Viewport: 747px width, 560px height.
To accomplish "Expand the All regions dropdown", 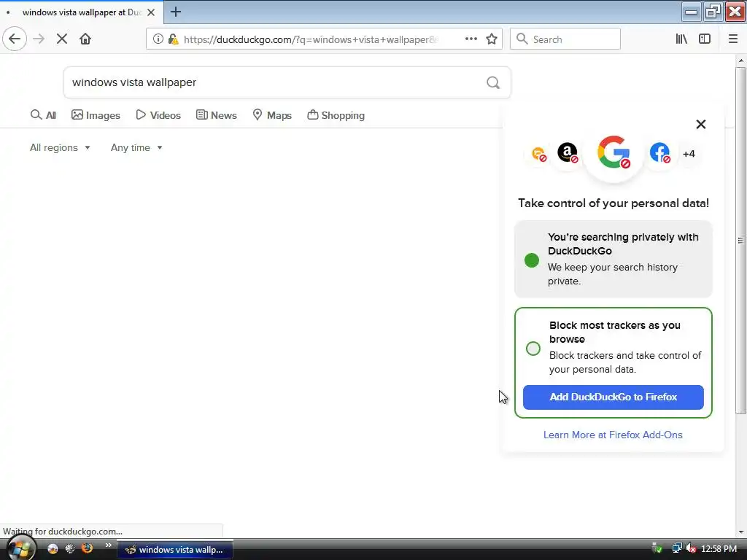I will click(60, 147).
